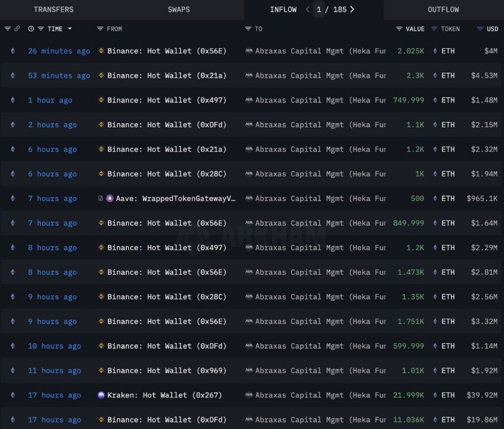Go to next inflow page arrow
This screenshot has width=504, height=429.
coord(352,9)
